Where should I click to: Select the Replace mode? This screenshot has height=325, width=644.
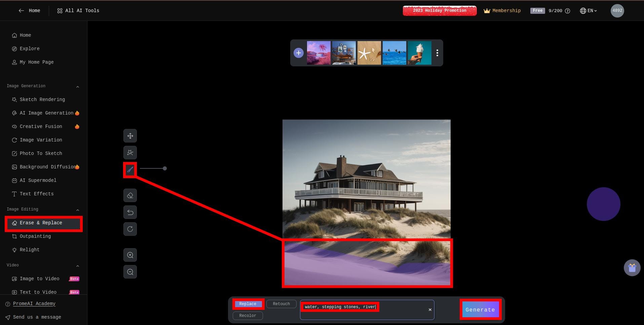pyautogui.click(x=248, y=304)
